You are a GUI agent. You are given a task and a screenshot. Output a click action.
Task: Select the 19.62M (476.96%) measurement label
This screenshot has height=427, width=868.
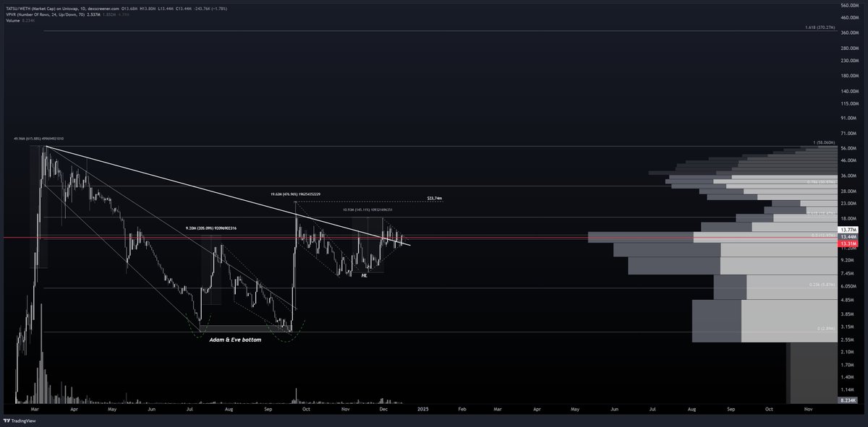[295, 194]
